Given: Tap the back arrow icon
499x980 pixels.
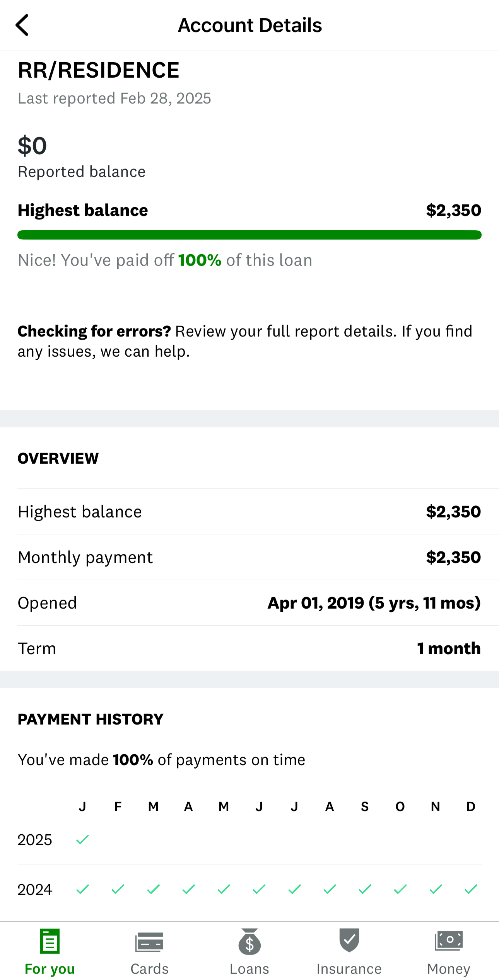Looking at the screenshot, I should click(x=22, y=26).
